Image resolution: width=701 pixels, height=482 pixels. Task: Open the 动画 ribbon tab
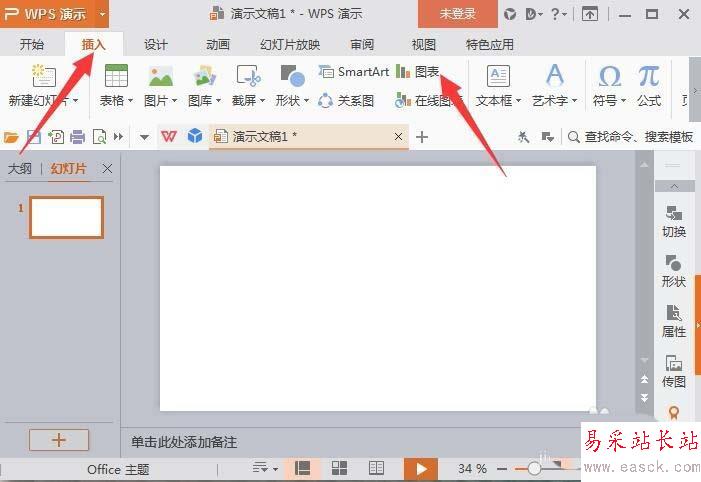[x=218, y=45]
